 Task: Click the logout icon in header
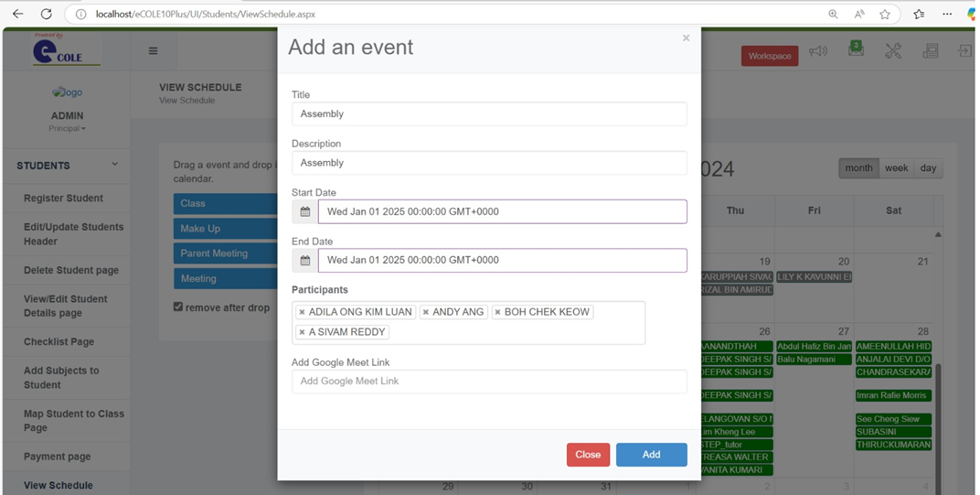[965, 50]
